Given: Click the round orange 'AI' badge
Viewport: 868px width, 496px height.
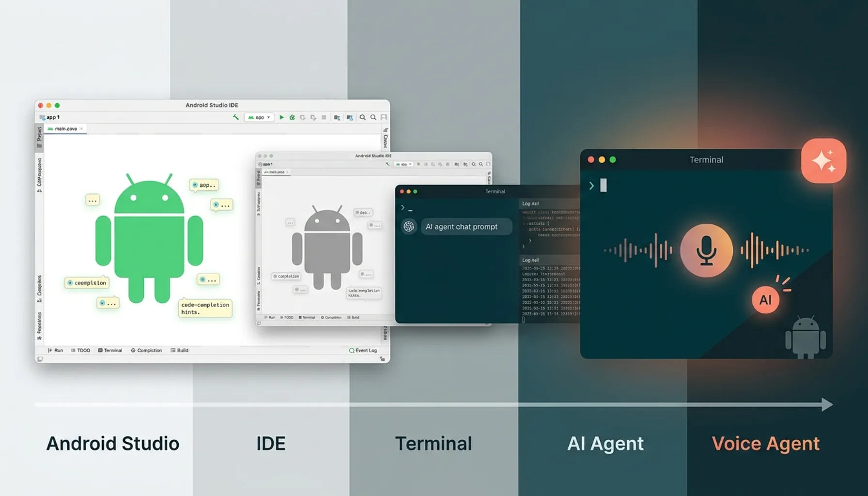Looking at the screenshot, I should click(765, 300).
